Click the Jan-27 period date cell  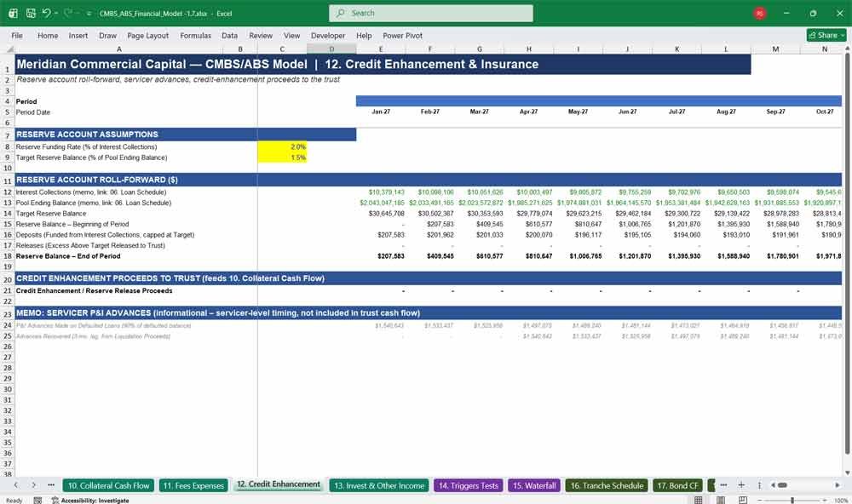(380, 112)
